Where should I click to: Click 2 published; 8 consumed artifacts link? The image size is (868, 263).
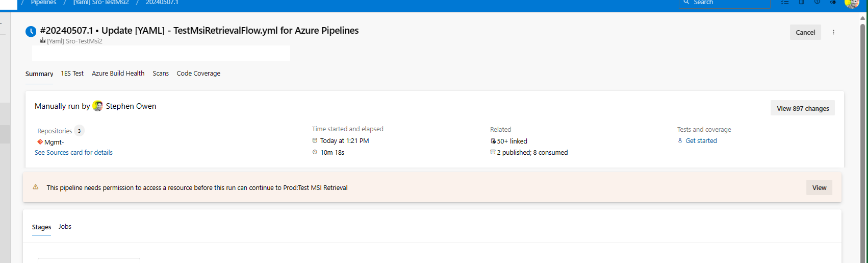[532, 152]
